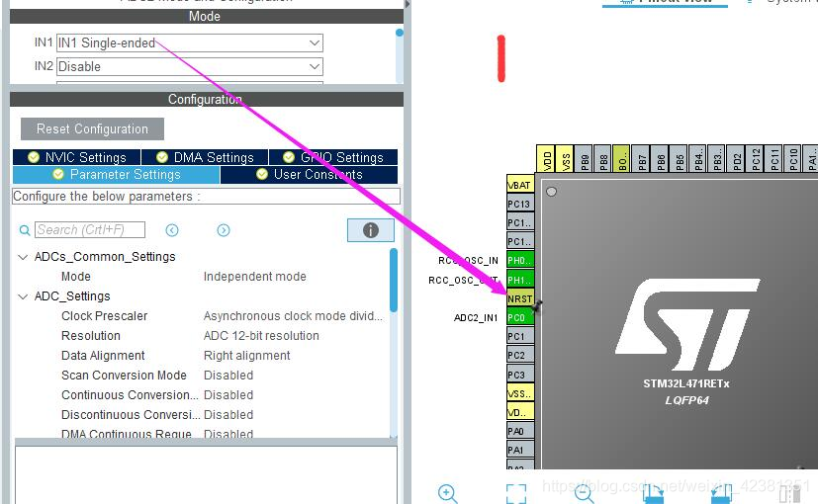Viewport: 818px width, 504px height.
Task: Click the green PH0 pin
Action: (520, 260)
